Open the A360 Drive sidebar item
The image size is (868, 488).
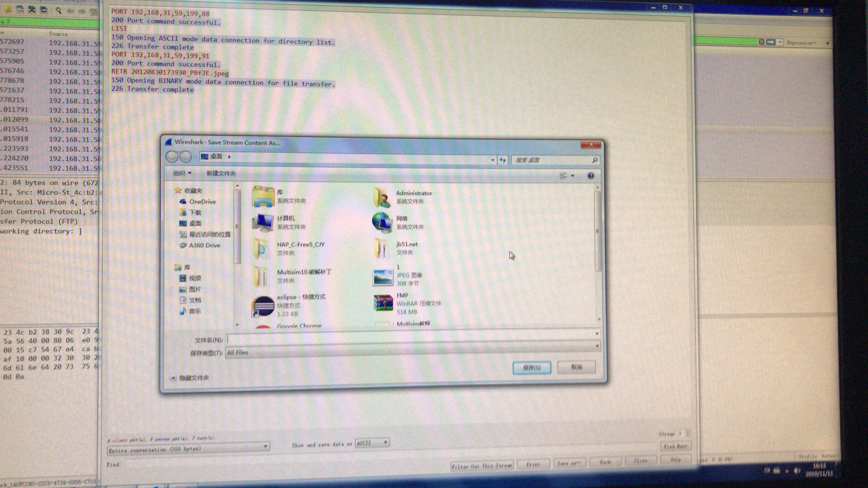click(x=204, y=245)
